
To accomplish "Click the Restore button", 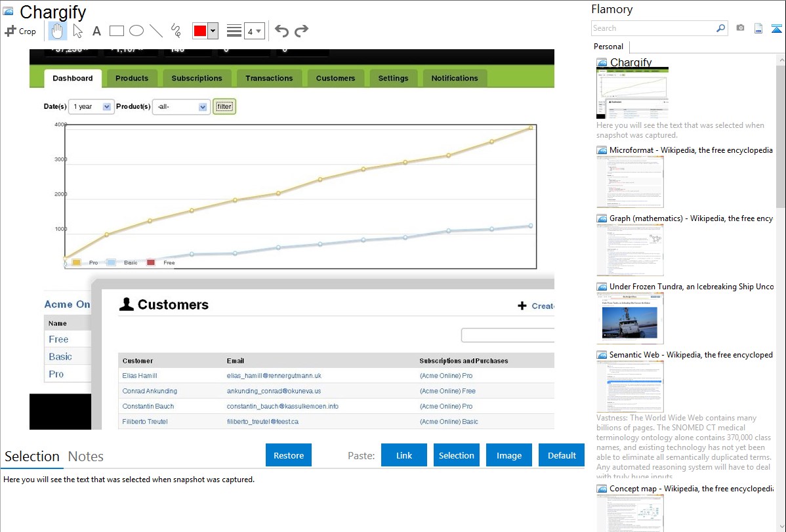I will [289, 455].
